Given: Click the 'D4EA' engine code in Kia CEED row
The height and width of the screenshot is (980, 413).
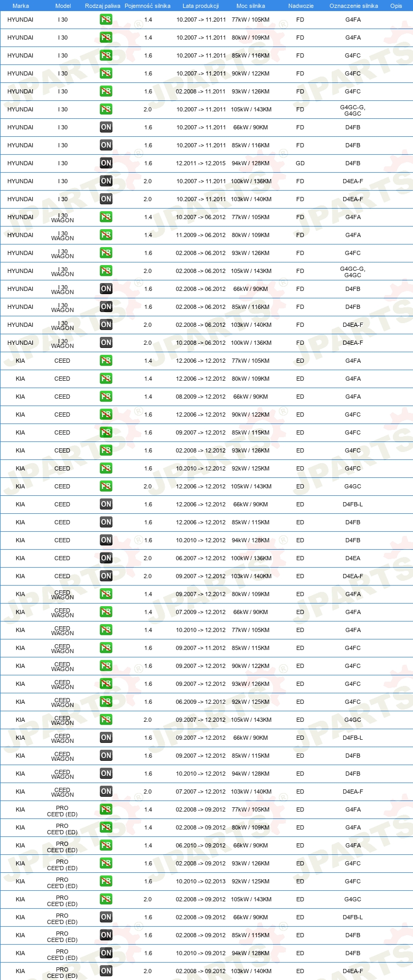Looking at the screenshot, I should (x=353, y=558).
